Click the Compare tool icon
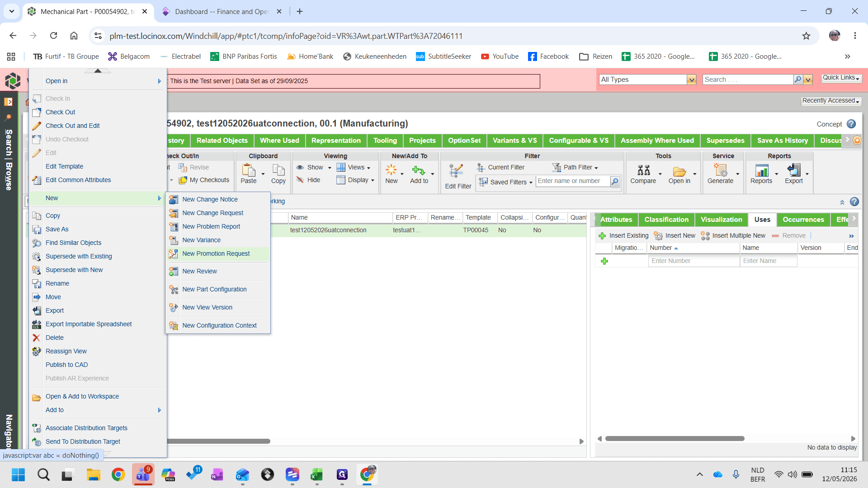Screen dimensions: 868x488 (643, 170)
